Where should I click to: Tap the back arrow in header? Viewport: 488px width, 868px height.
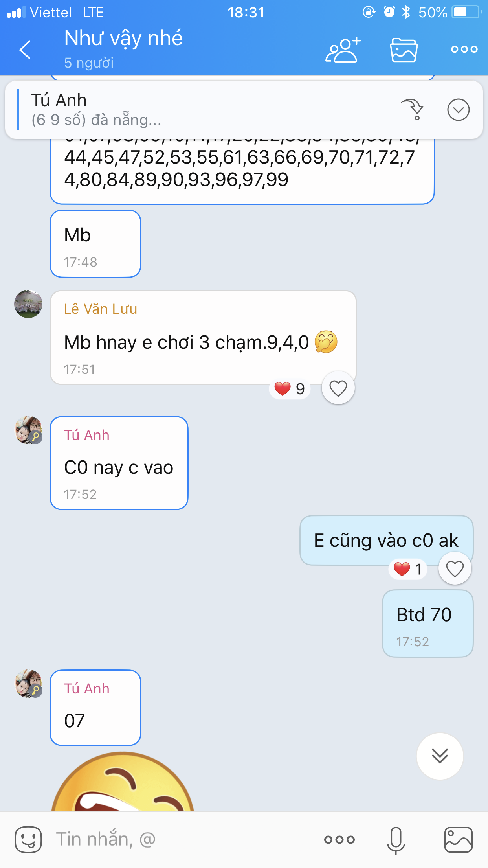pos(25,50)
